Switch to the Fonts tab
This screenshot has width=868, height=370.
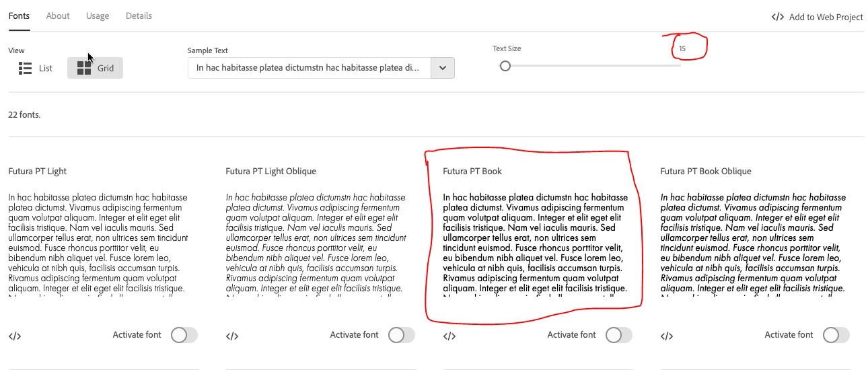click(x=19, y=15)
